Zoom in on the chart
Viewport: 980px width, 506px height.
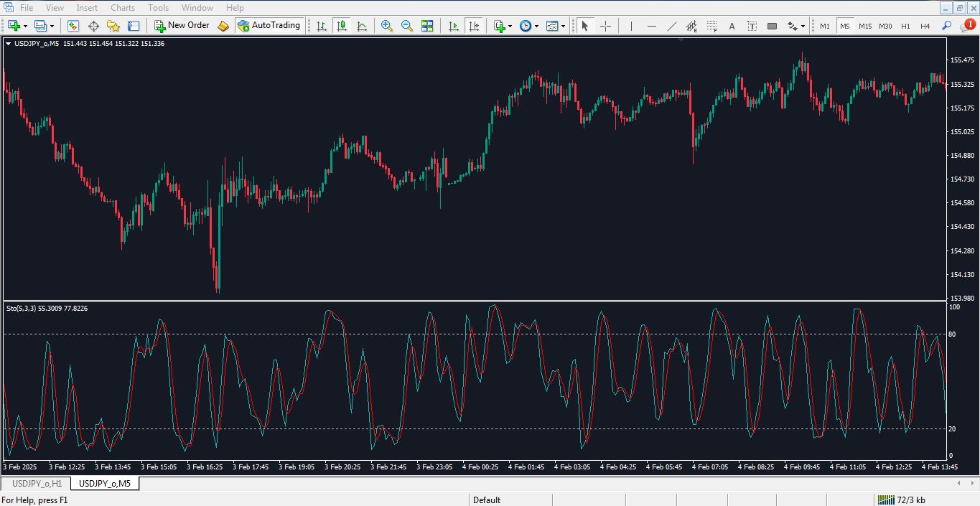[387, 26]
